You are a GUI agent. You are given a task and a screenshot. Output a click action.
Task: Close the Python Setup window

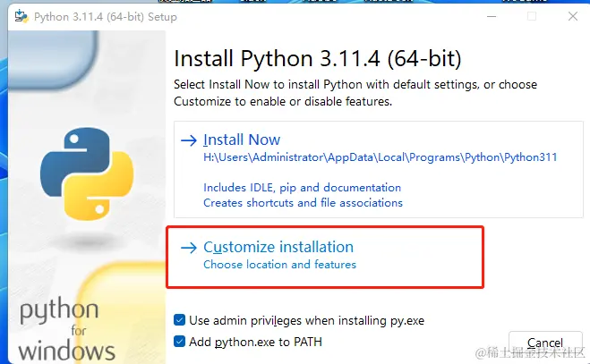coord(573,16)
